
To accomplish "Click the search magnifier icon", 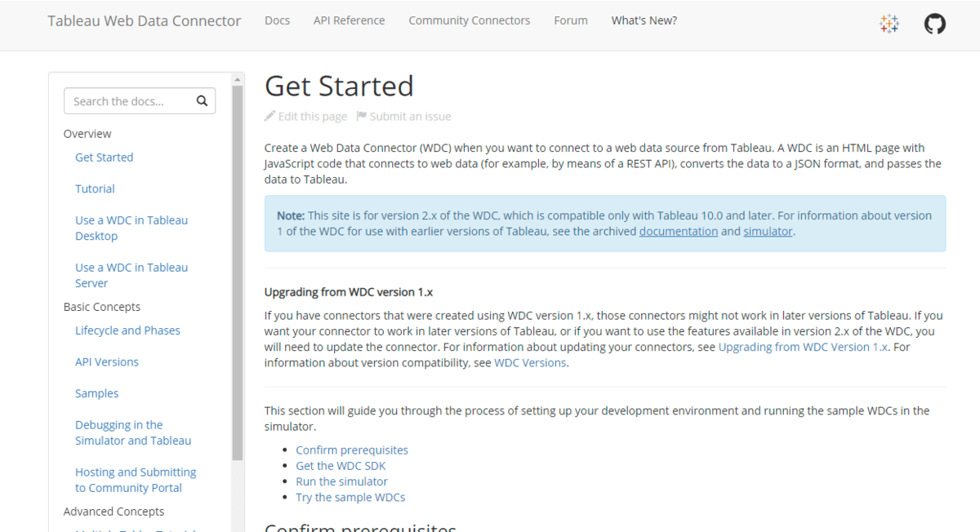I will pyautogui.click(x=202, y=101).
